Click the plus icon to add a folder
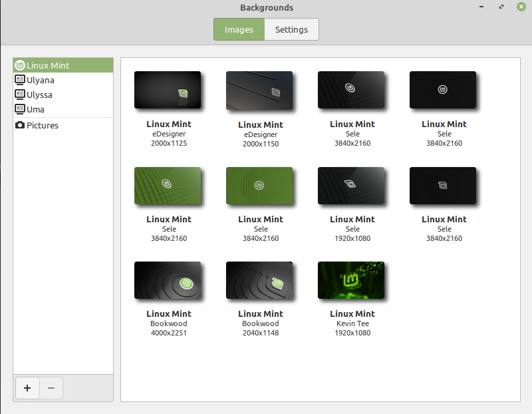This screenshot has width=532, height=414. tap(27, 388)
